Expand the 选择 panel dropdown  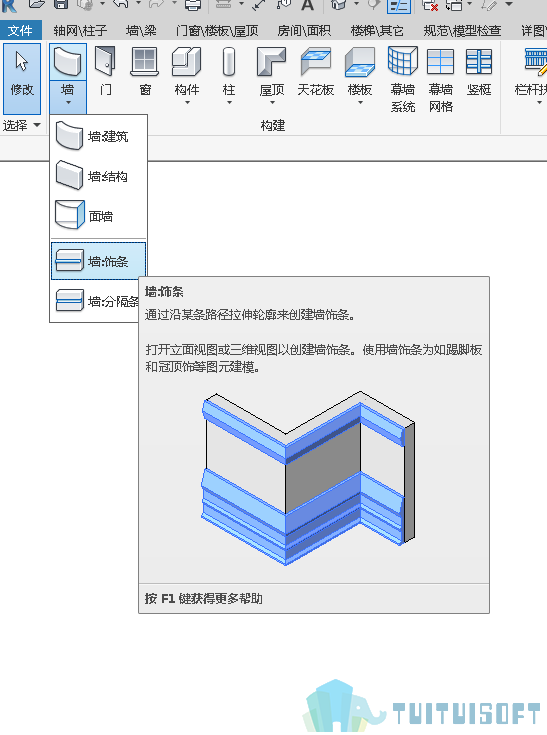tap(37, 125)
